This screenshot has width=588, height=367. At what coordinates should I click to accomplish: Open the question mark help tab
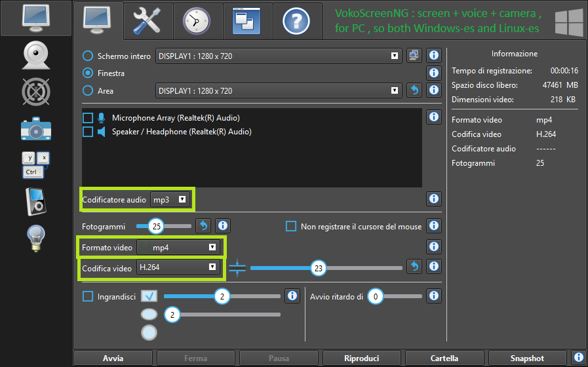pos(296,21)
